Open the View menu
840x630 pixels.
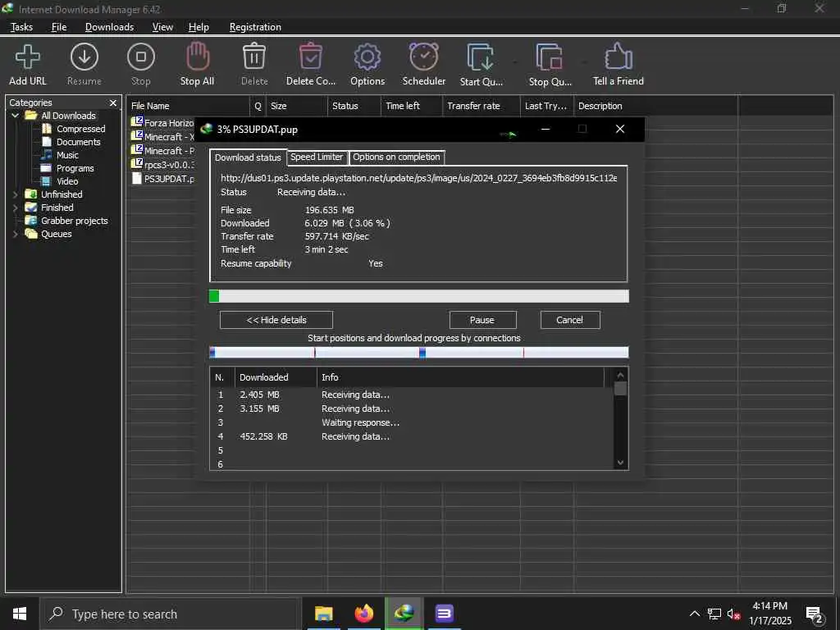pyautogui.click(x=162, y=27)
